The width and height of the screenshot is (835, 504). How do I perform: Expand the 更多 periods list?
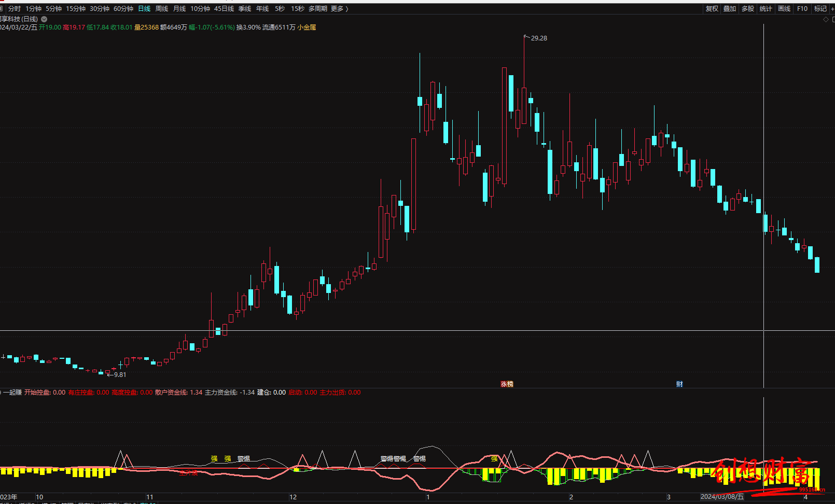(x=339, y=9)
